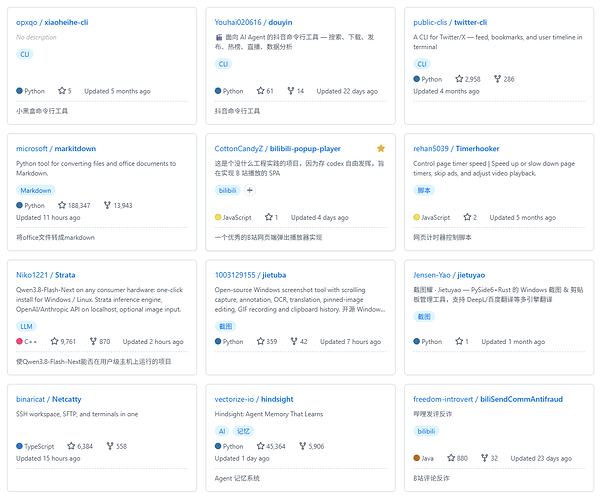Click 'Hindsight: Agent Memory That Learns' description
Image resolution: width=612 pixels, height=499 pixels.
[x=269, y=414]
